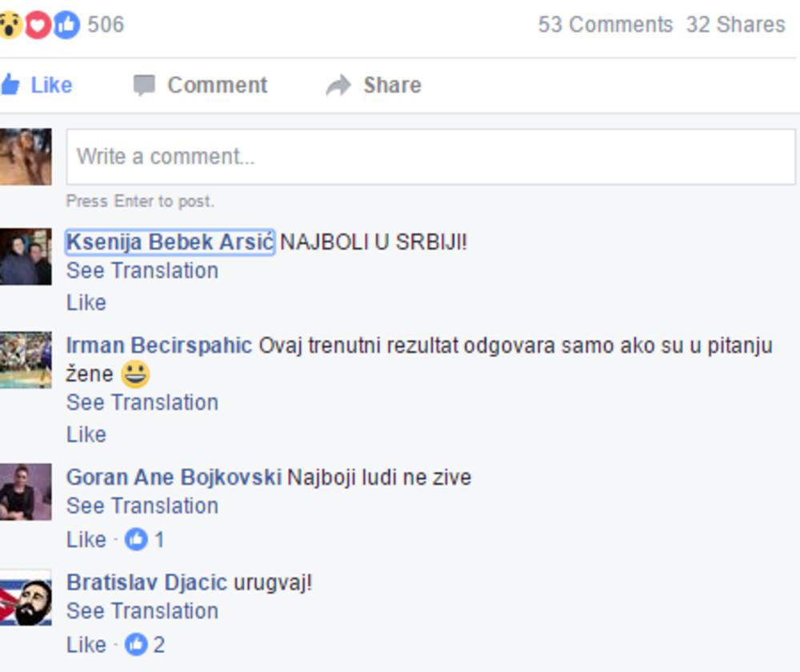Screen dimensions: 800x672
Task: Click the smiley emoji in Irman's comment
Action: [136, 374]
